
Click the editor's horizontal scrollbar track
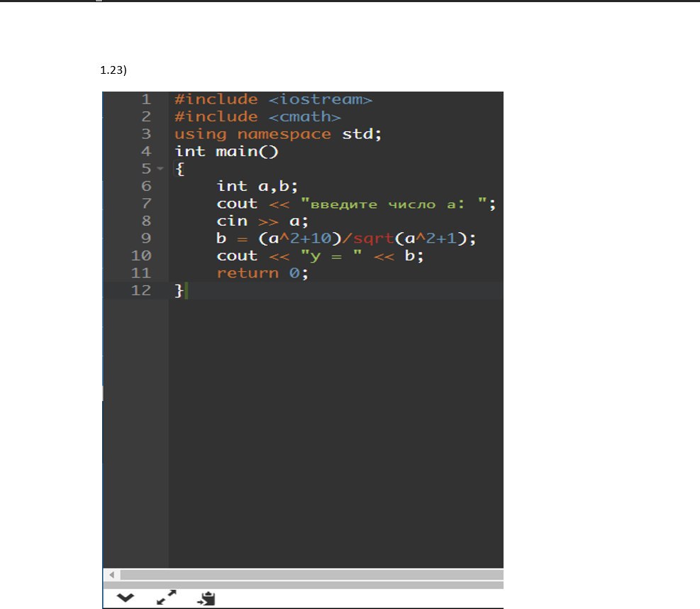tap(311, 575)
